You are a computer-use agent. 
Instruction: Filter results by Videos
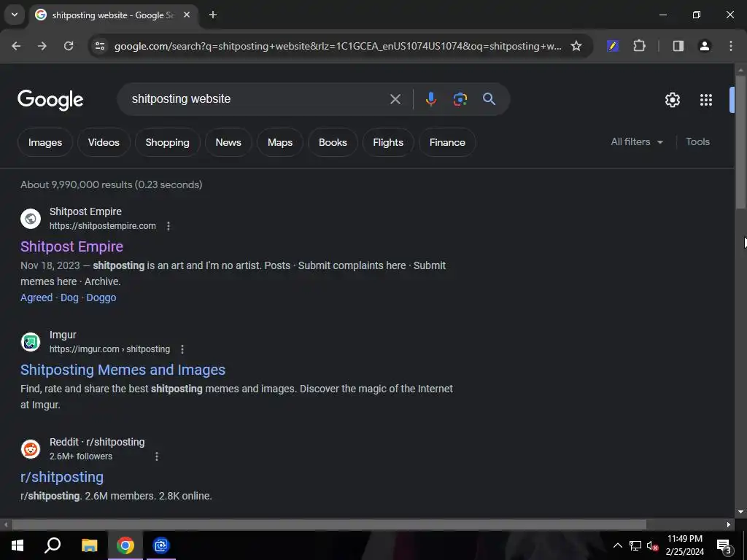(x=104, y=142)
